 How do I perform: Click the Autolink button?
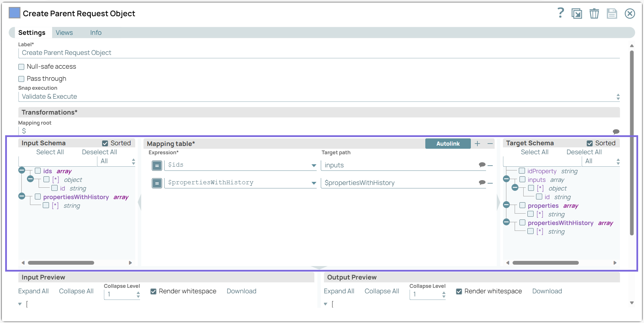448,144
